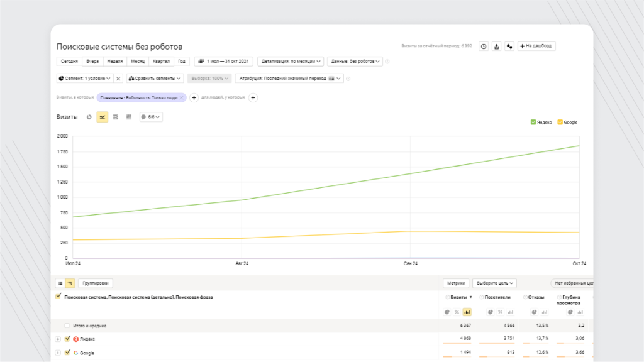The width and height of the screenshot is (644, 362).
Task: Open Данные: без роботов dropdown
Action: [355, 61]
